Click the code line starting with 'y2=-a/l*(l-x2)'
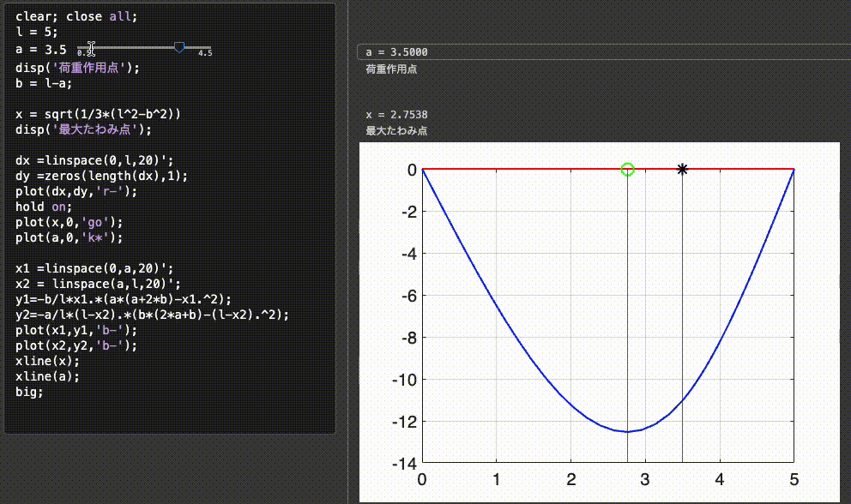 (152, 315)
